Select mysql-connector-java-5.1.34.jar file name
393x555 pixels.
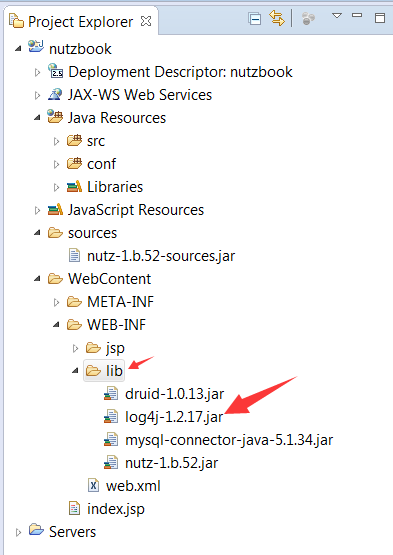click(x=229, y=440)
